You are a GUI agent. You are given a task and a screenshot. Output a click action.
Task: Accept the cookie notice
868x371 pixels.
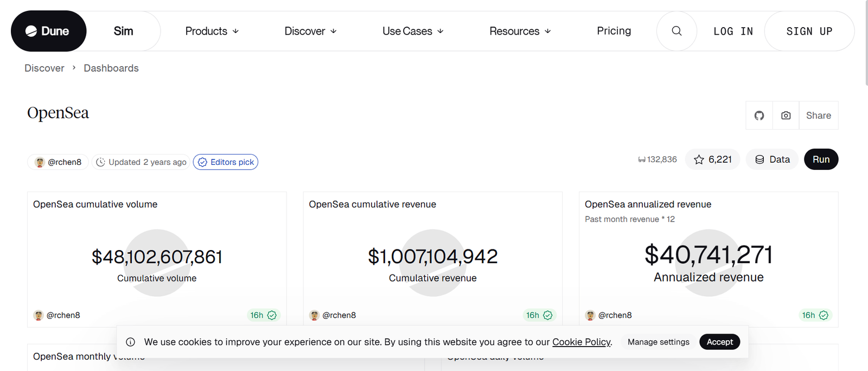[719, 342]
